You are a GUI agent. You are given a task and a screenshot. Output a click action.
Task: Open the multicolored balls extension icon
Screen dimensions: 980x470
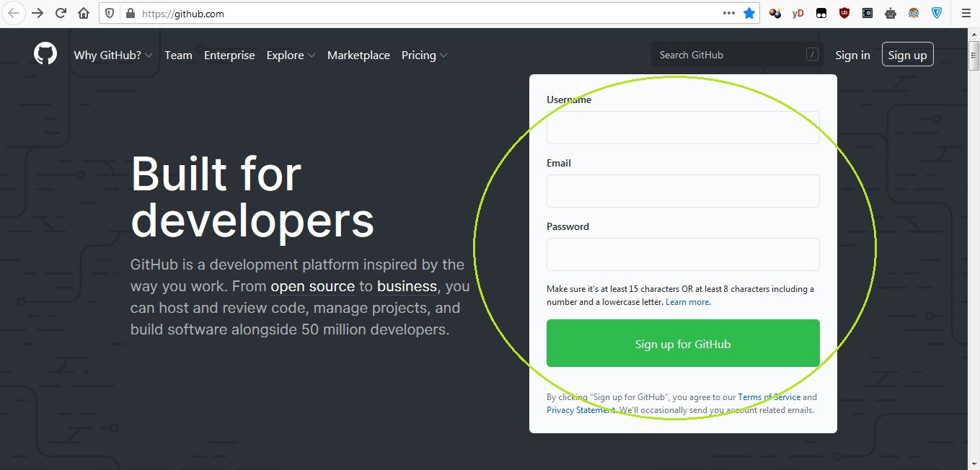775,13
